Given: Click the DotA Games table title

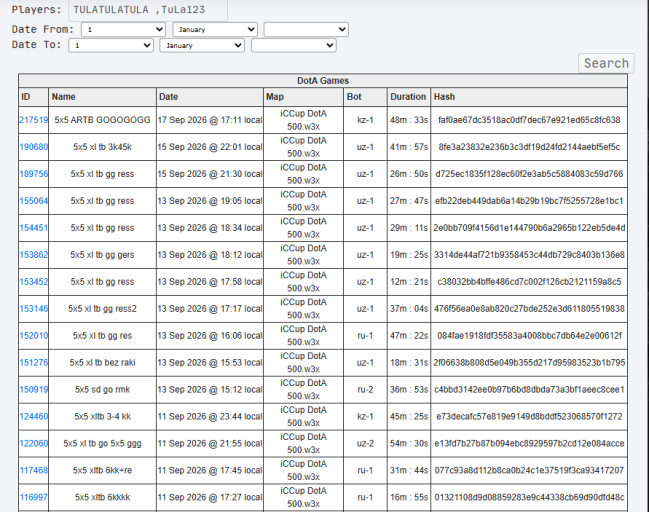Looking at the screenshot, I should (323, 81).
